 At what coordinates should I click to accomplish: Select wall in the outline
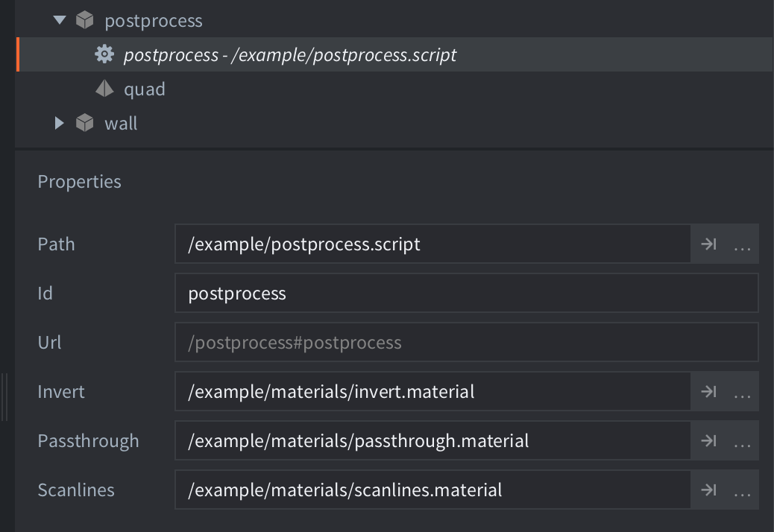point(122,123)
